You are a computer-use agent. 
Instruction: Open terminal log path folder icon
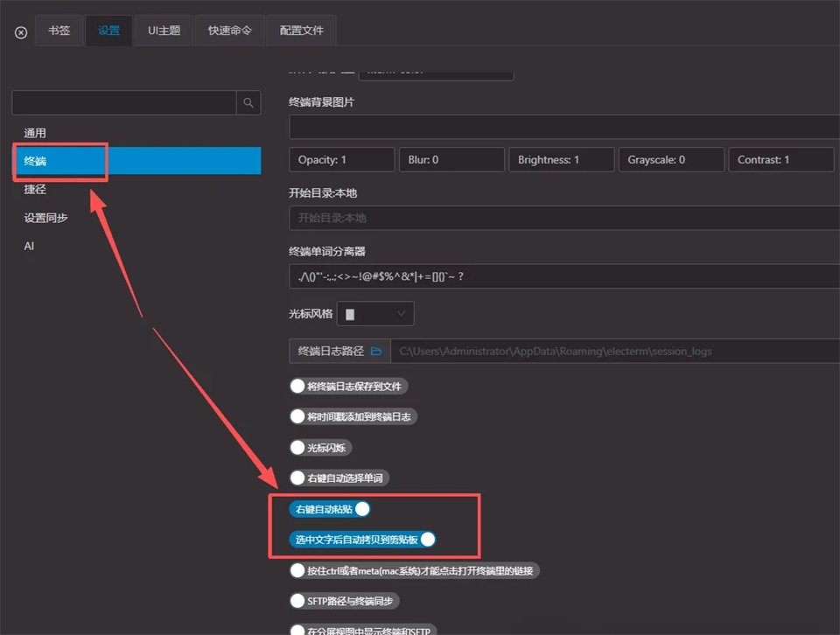(x=376, y=352)
